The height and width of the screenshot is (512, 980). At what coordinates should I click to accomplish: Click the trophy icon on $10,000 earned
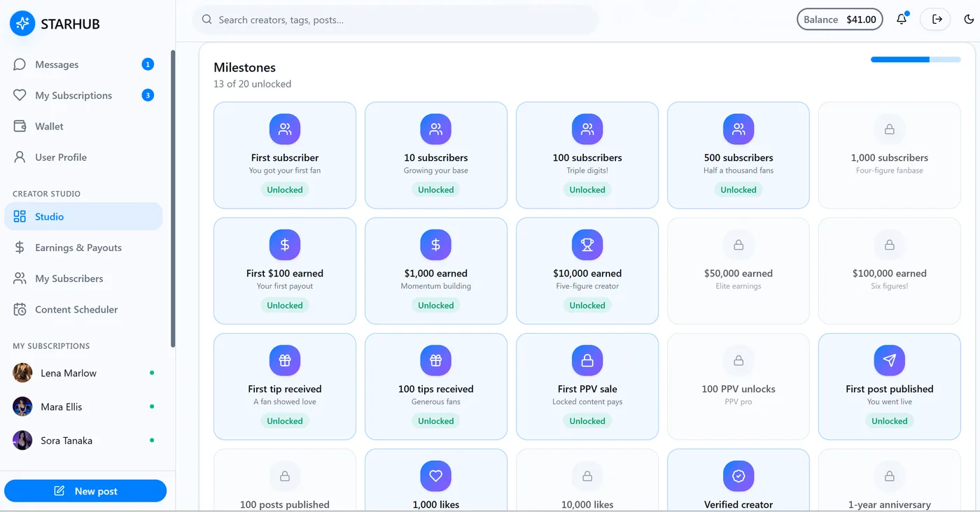(587, 245)
